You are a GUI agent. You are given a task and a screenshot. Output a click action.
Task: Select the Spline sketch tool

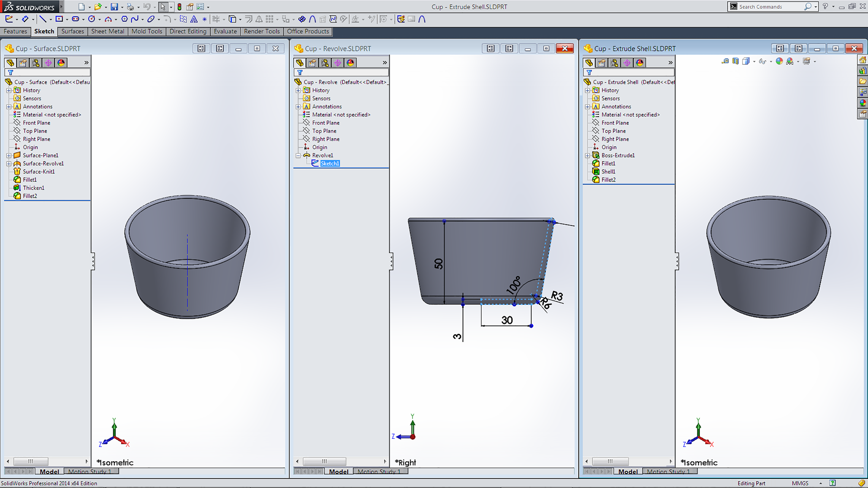(135, 19)
